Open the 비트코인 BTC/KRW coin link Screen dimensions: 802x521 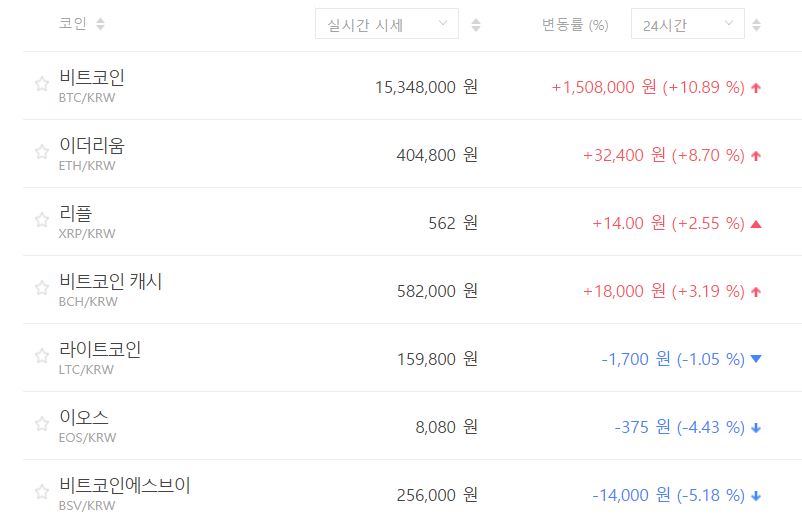click(92, 78)
